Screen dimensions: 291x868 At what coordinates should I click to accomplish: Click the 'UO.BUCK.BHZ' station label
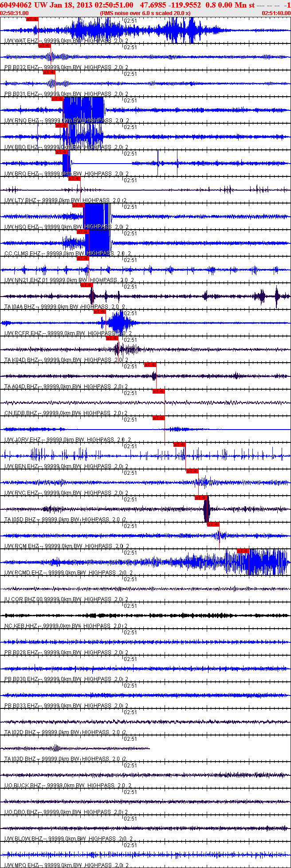(x=23, y=786)
